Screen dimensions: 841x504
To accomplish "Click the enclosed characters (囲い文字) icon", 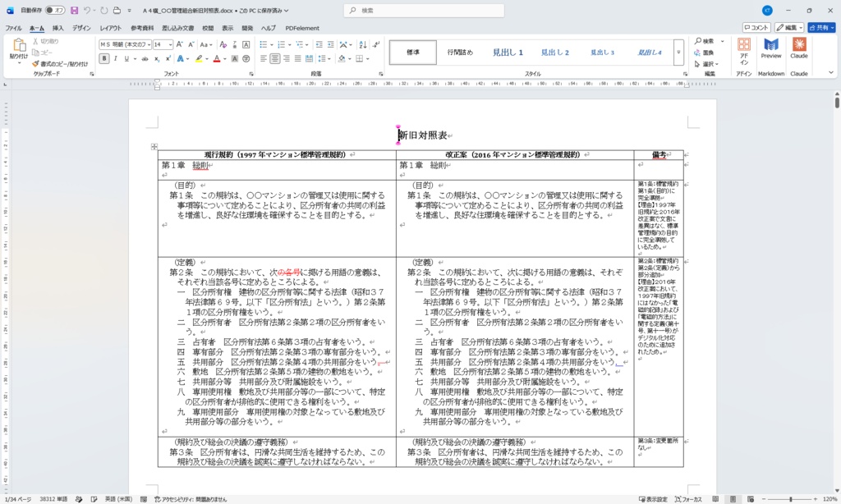I will [x=246, y=59].
